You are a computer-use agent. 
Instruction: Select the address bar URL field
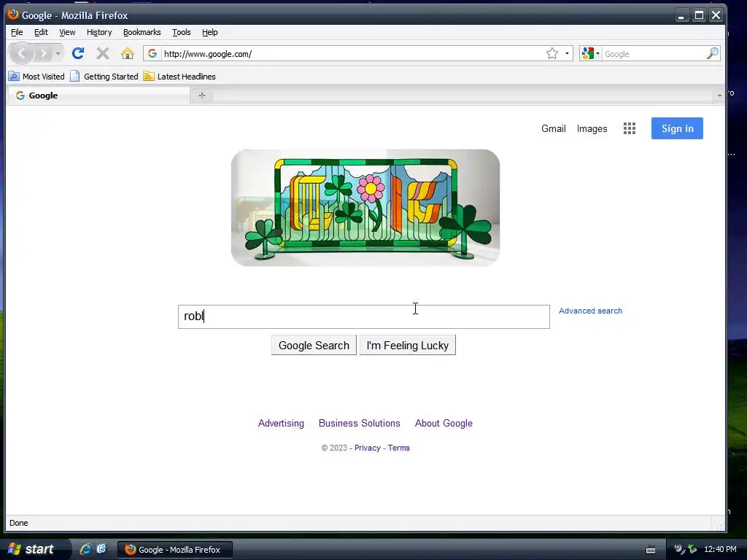click(352, 54)
